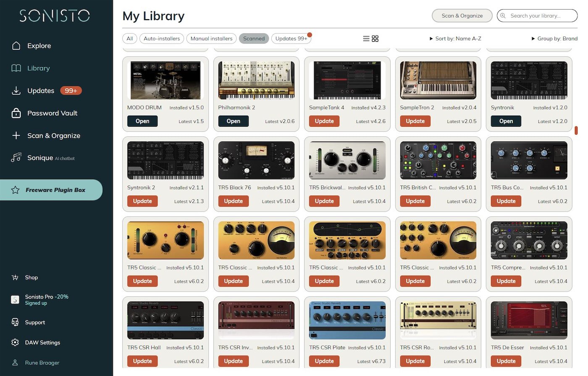Image resolution: width=588 pixels, height=376 pixels.
Task: Expand Sort by Name A-Z dropdown
Action: [x=455, y=39]
